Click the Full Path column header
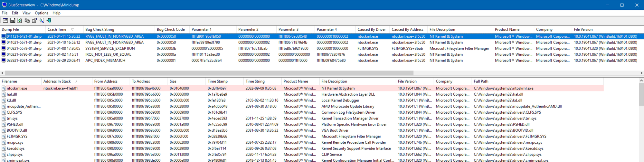This screenshot has width=644, height=162. click(538, 81)
